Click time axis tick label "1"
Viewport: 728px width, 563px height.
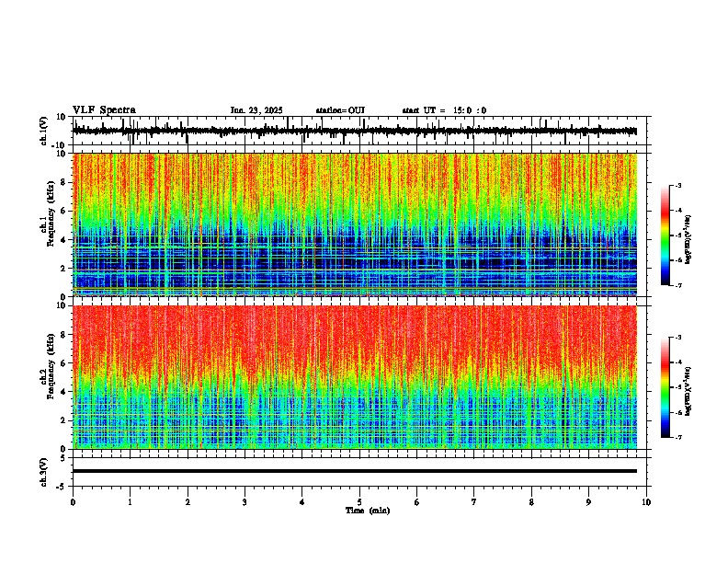point(130,502)
